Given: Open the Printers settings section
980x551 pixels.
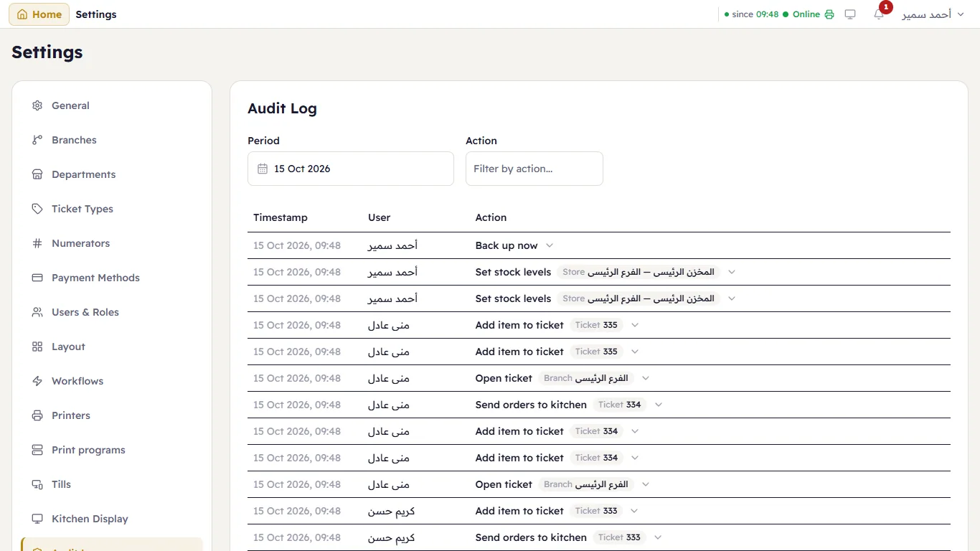Looking at the screenshot, I should tap(112, 415).
